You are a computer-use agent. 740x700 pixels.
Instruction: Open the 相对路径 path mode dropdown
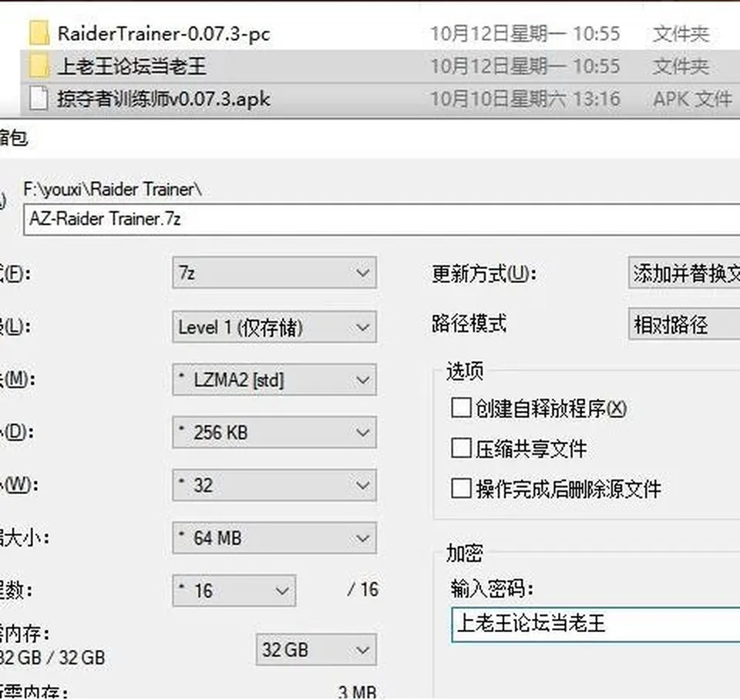684,325
